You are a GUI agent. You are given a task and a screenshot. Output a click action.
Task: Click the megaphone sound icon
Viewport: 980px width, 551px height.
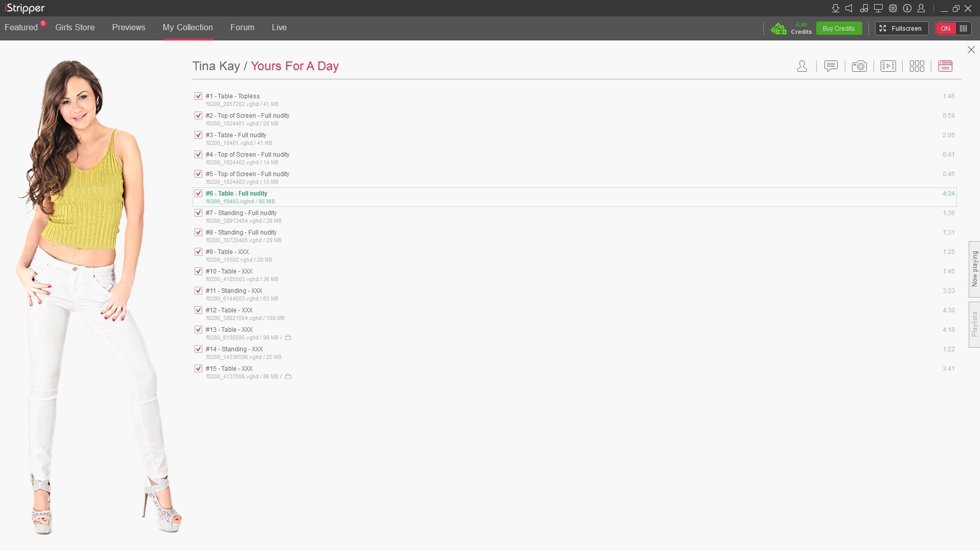tap(849, 8)
